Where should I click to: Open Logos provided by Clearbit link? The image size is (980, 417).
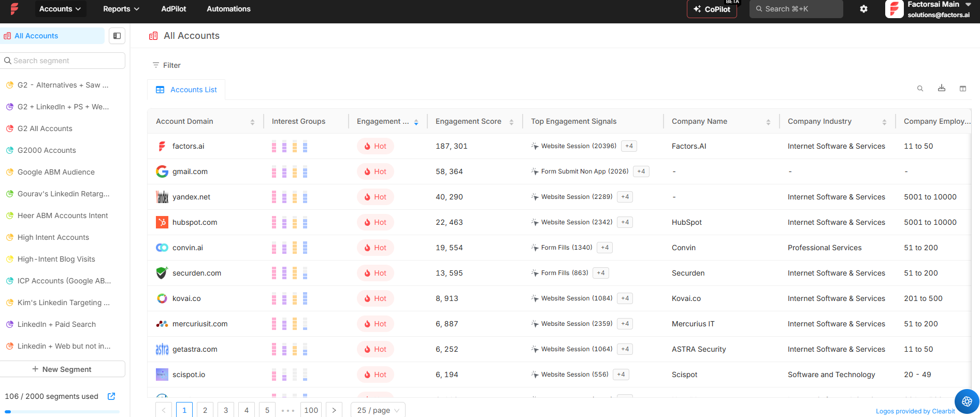pyautogui.click(x=915, y=411)
